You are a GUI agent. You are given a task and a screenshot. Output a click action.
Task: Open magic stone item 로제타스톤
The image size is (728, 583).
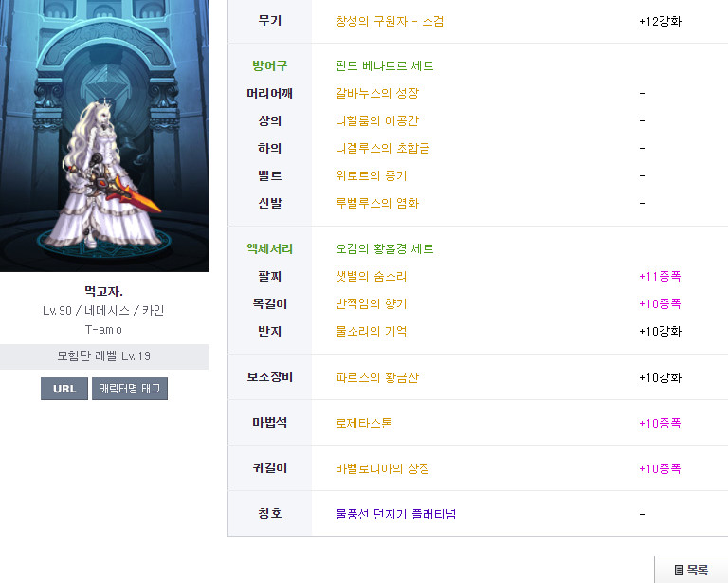point(363,423)
